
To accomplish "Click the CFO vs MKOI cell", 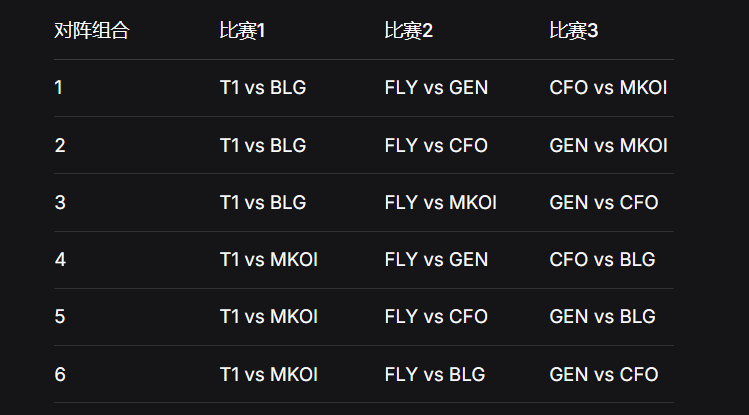I will [x=608, y=88].
